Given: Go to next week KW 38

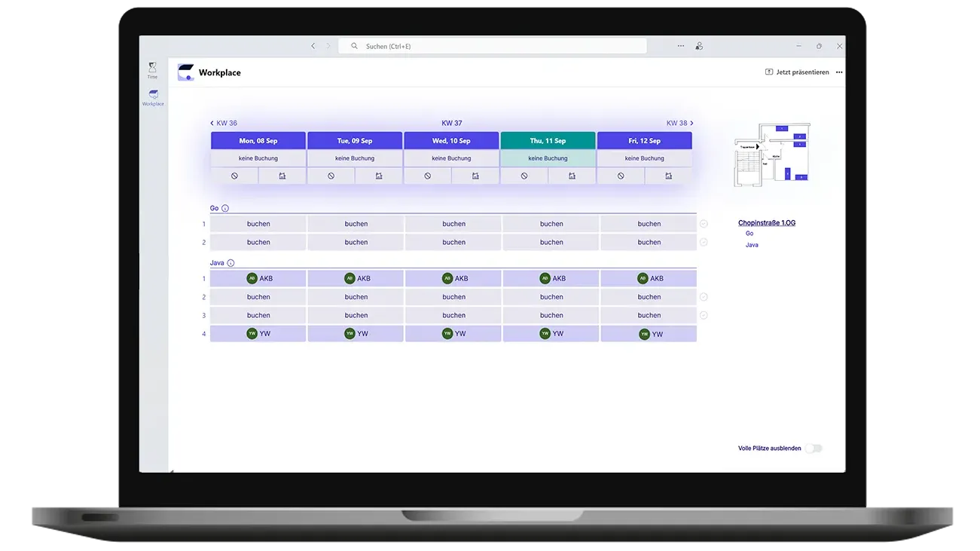Looking at the screenshot, I should [x=679, y=123].
